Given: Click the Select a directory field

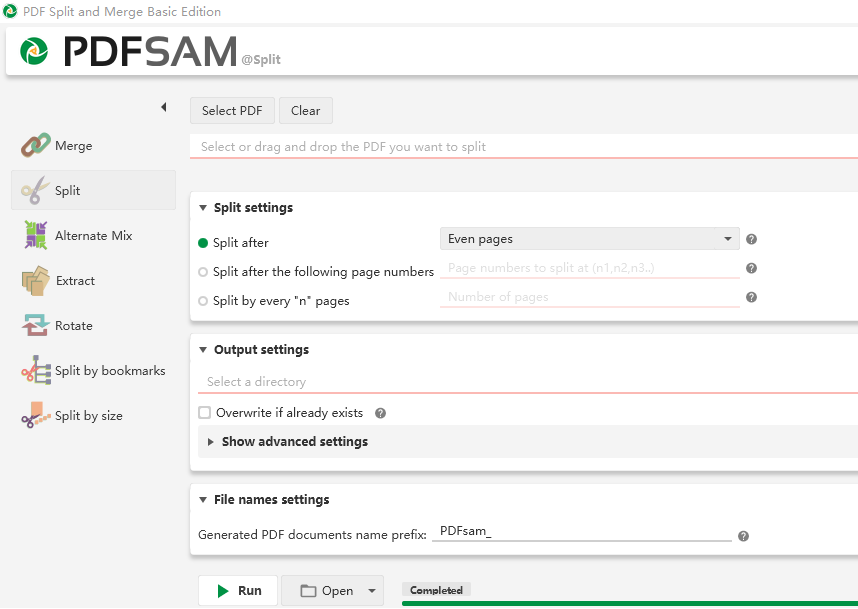Looking at the screenshot, I should (527, 382).
